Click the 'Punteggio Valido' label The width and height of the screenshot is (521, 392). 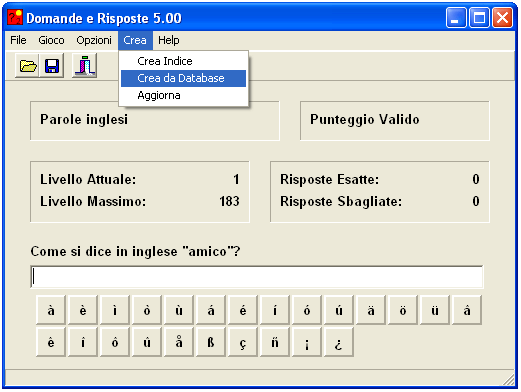coord(365,119)
